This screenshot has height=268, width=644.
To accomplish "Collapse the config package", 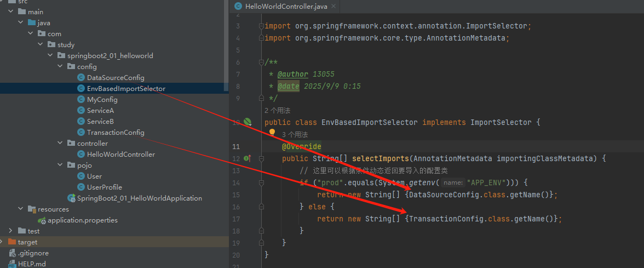I will [x=60, y=67].
